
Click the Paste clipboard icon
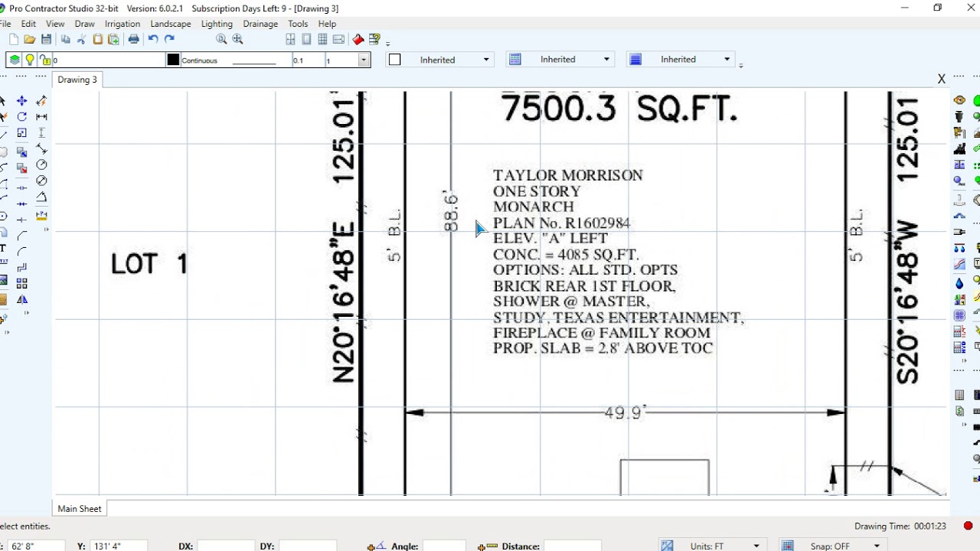pos(97,39)
